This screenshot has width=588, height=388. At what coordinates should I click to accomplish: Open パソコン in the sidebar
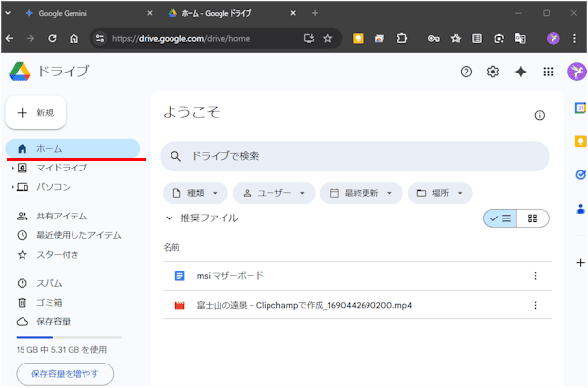53,187
